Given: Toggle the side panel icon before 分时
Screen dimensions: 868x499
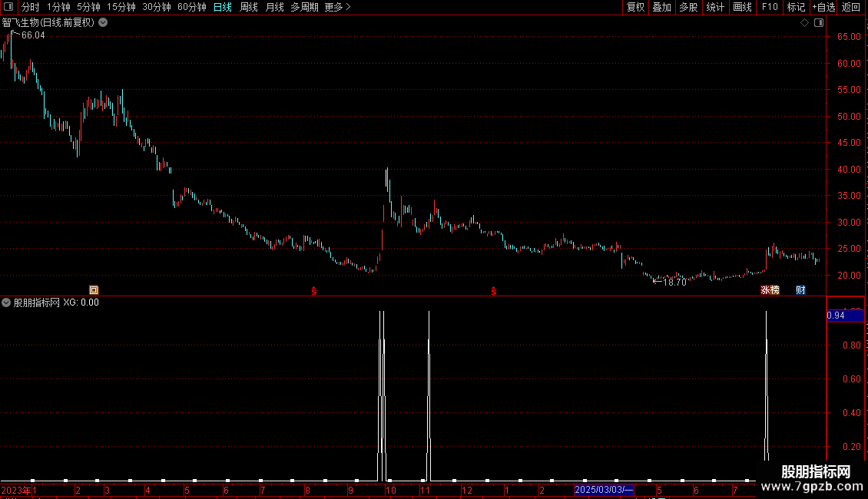Looking at the screenshot, I should click(x=8, y=7).
